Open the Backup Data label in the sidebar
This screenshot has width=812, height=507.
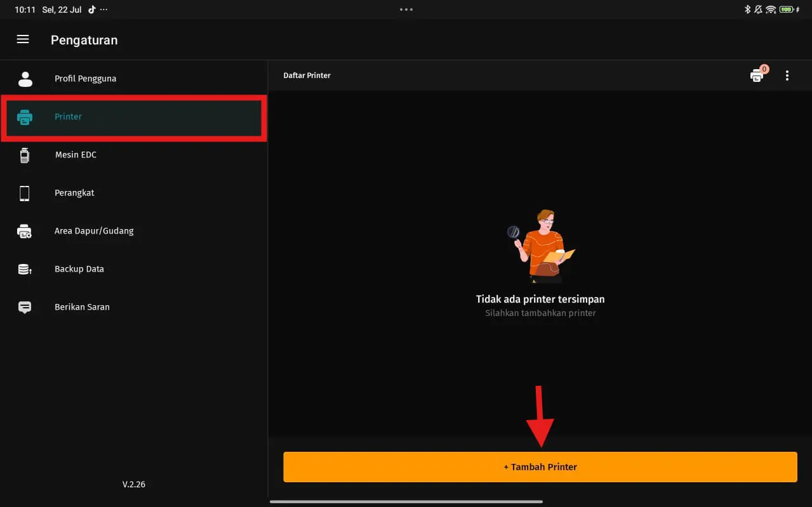point(79,269)
